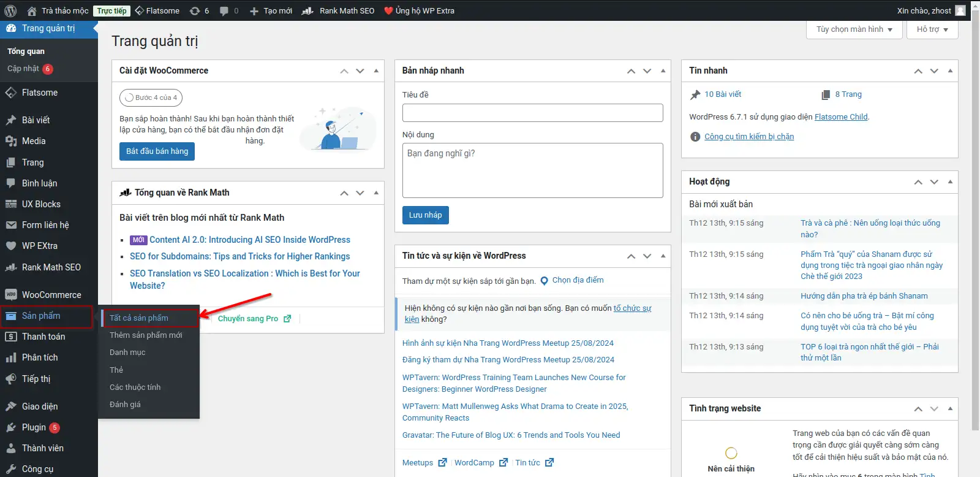Screen dimensions: 980x477
Task: Move Bản nháp nhanh panel up
Action: coord(631,71)
